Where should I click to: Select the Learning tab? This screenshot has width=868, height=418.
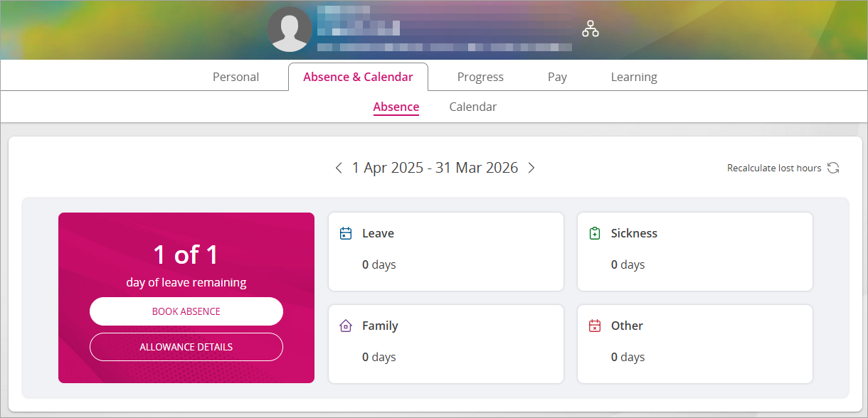[x=634, y=77]
